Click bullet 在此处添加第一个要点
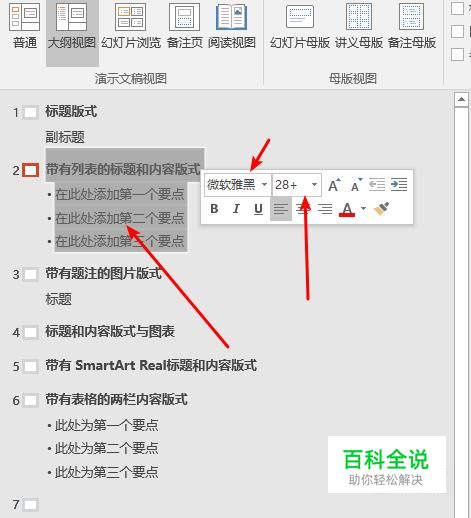Screen dimensions: 471x518 [120, 194]
